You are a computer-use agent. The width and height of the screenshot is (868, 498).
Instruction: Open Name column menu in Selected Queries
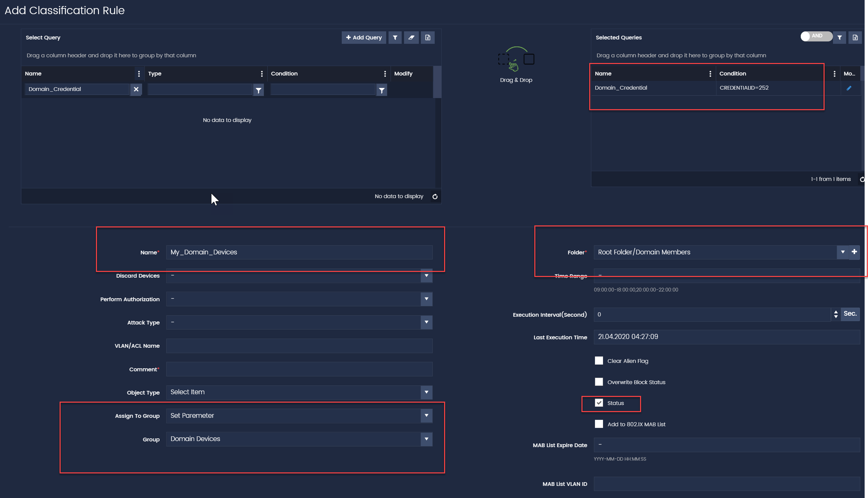pyautogui.click(x=710, y=74)
